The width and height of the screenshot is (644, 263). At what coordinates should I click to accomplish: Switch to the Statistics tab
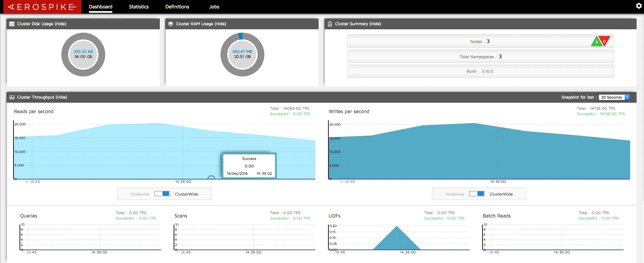(139, 7)
